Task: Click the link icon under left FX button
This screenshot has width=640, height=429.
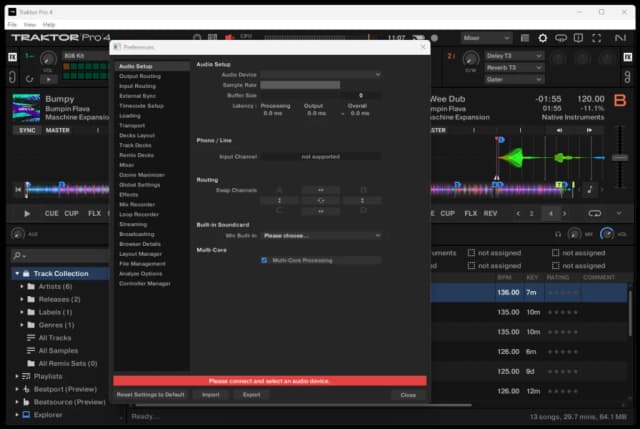Action: 12,77
